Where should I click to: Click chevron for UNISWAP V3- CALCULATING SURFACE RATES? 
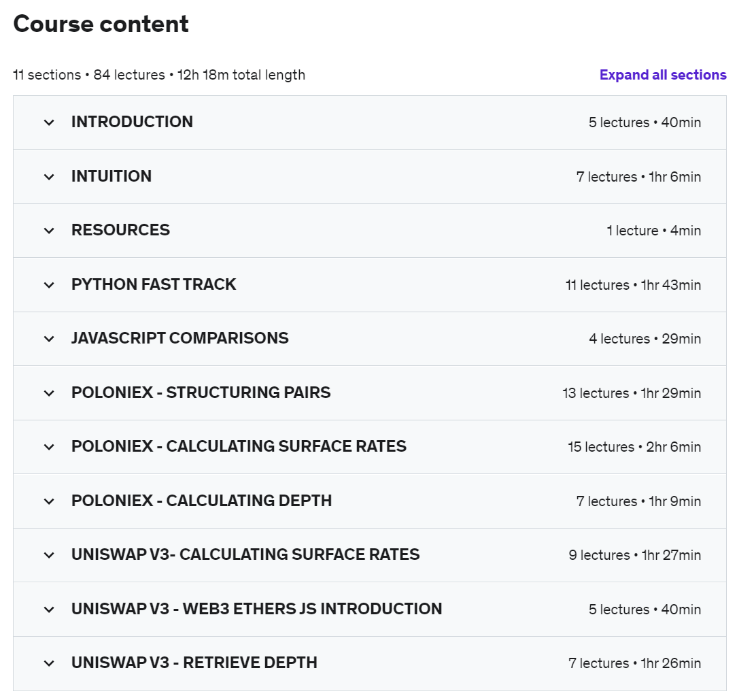(x=49, y=555)
